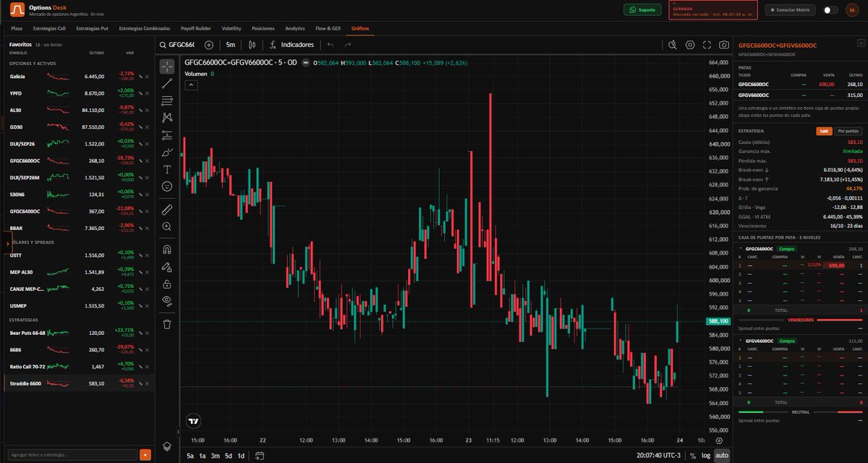Select the 3m time range
868x463 pixels.
coord(216,456)
